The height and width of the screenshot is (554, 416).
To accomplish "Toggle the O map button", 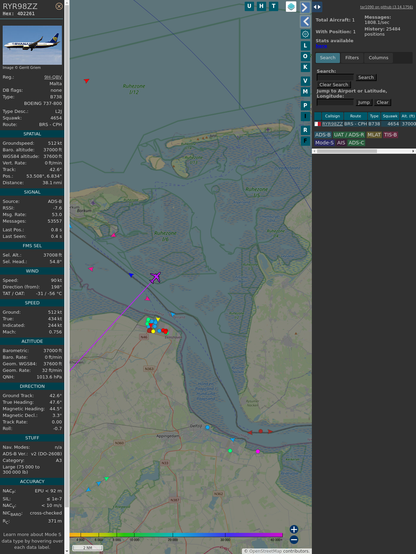I will click(305, 56).
